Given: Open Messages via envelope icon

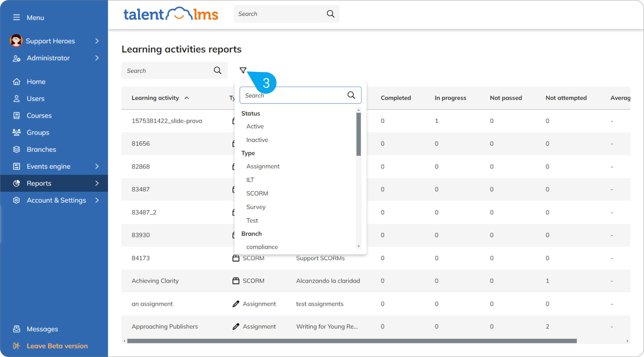Looking at the screenshot, I should (x=17, y=329).
